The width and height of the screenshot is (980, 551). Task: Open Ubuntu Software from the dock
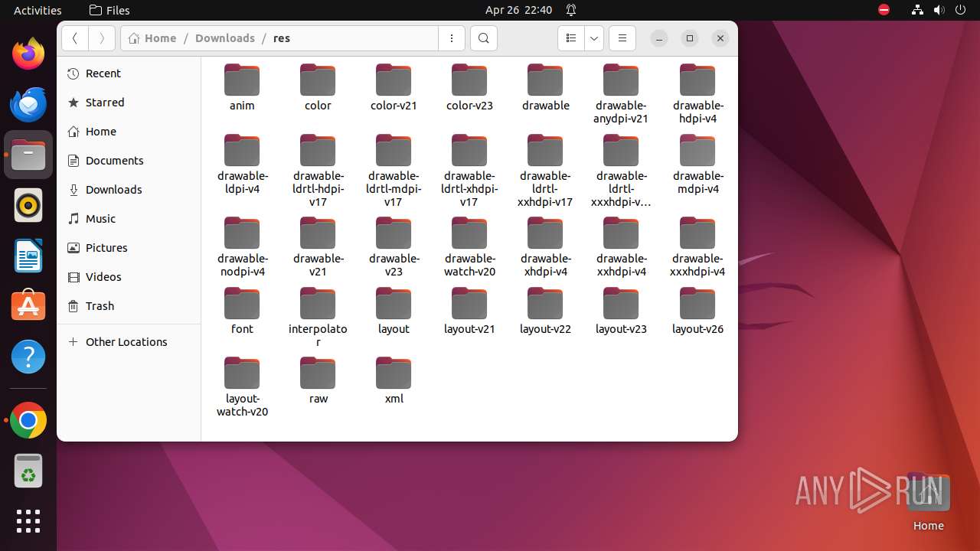click(28, 306)
